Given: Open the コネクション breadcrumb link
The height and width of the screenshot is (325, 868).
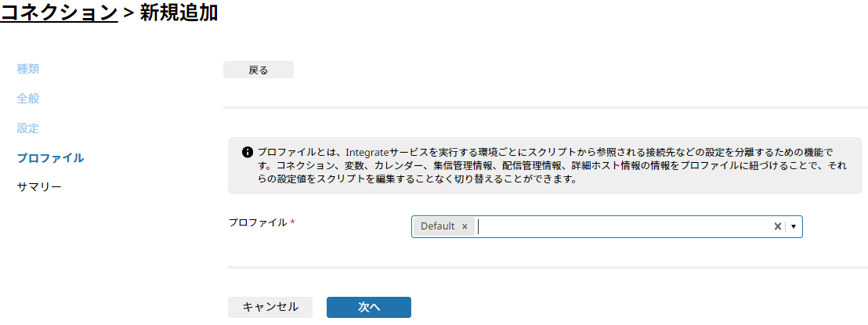Looking at the screenshot, I should pos(60,13).
